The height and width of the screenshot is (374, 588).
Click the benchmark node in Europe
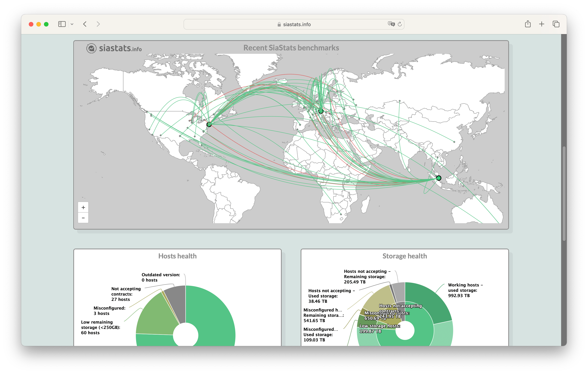[321, 111]
